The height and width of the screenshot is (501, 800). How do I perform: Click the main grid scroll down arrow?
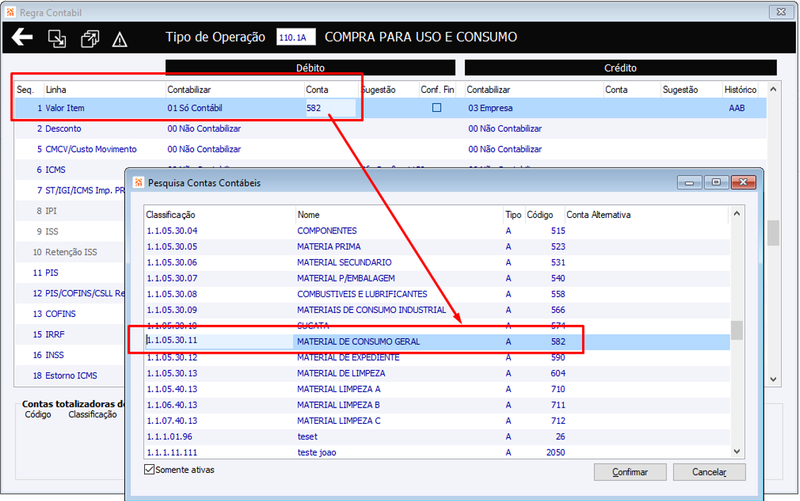773,379
